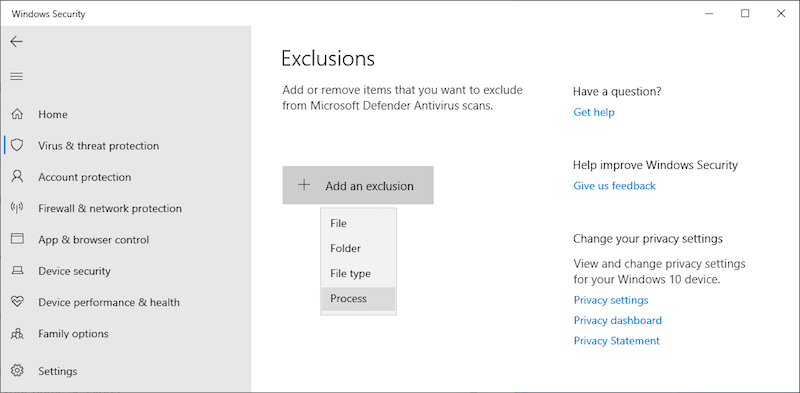Open the Privacy dashboard link
Image resolution: width=800 pixels, height=393 pixels.
617,321
